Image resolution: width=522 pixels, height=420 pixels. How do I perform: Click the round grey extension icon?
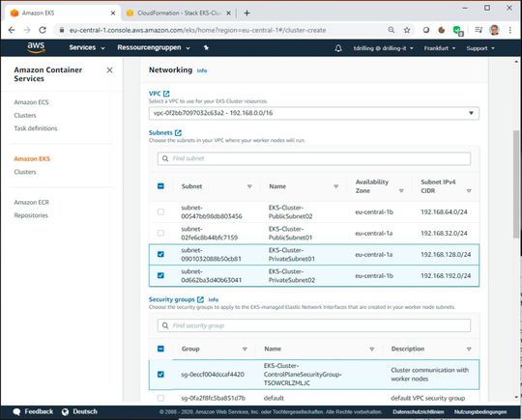pyautogui.click(x=426, y=30)
